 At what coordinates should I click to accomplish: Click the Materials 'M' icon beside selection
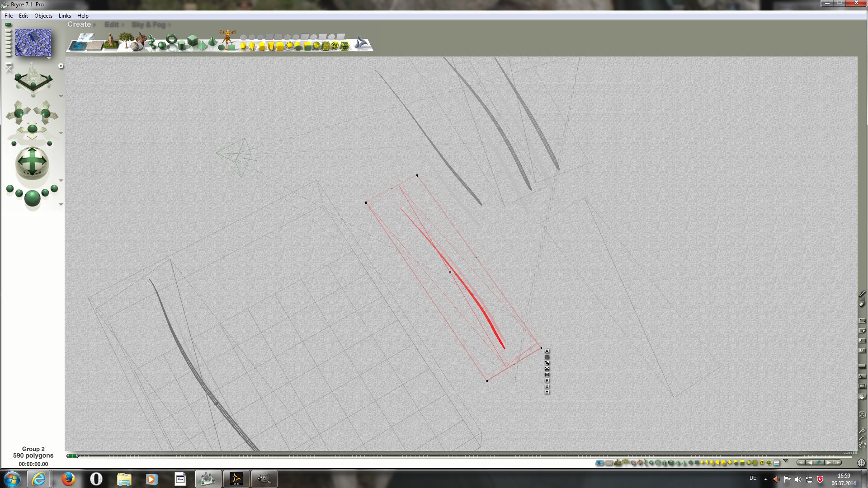tap(547, 375)
